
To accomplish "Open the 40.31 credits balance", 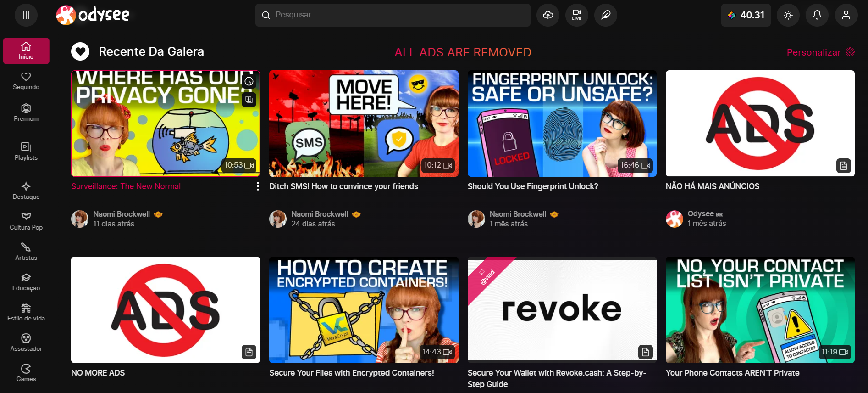I will tap(746, 15).
